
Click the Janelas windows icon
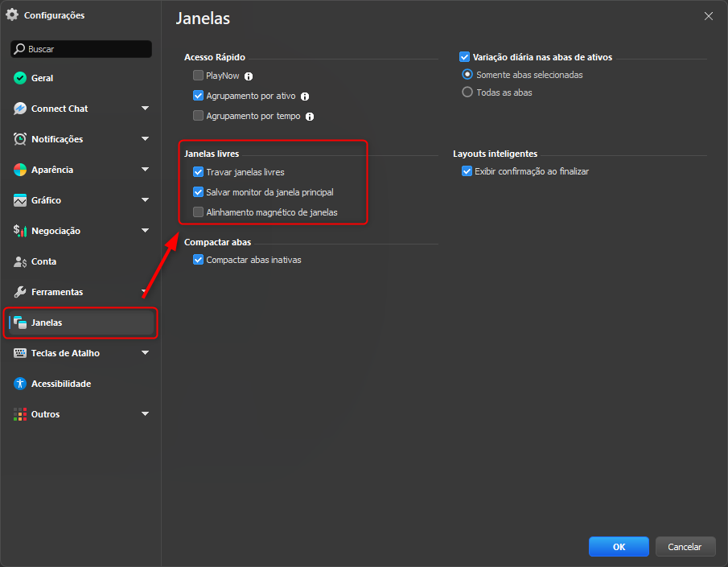[20, 323]
